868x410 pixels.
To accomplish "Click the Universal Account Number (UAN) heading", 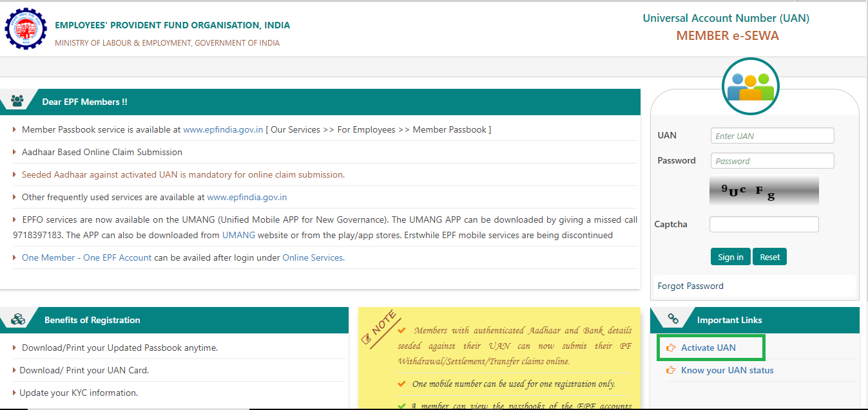I will point(726,18).
